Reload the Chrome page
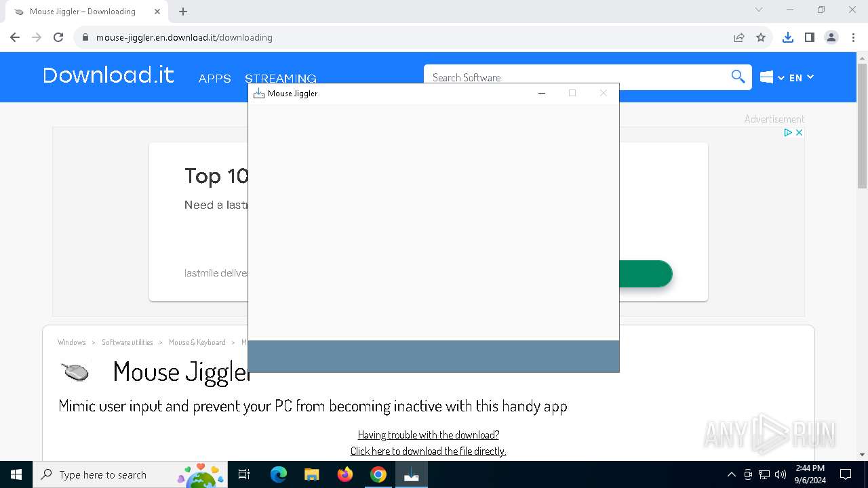 [x=58, y=37]
